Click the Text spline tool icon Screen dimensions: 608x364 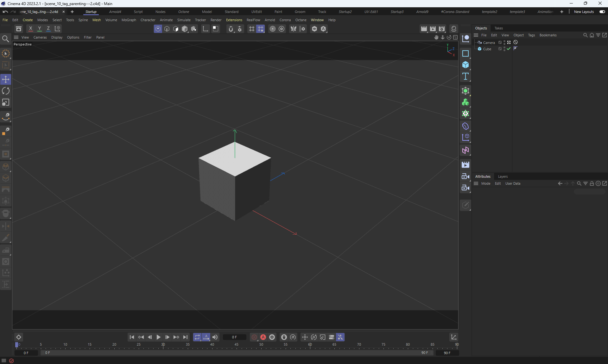pyautogui.click(x=465, y=77)
